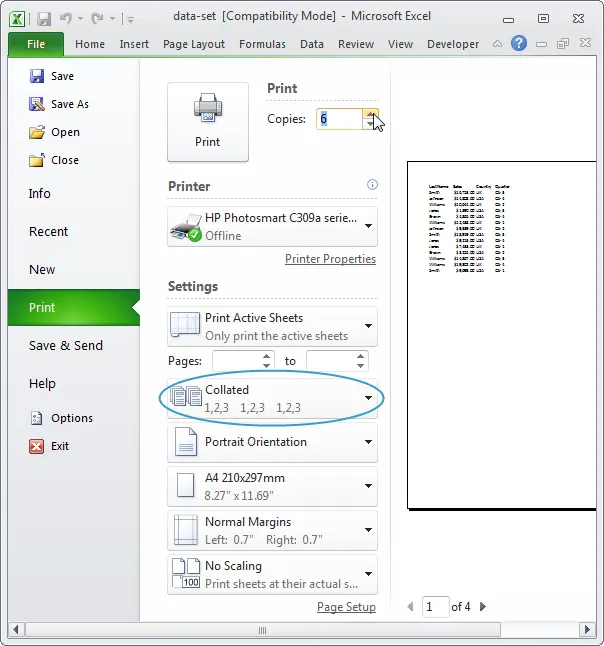Open the Review tab
The image size is (604, 646).
tap(356, 44)
